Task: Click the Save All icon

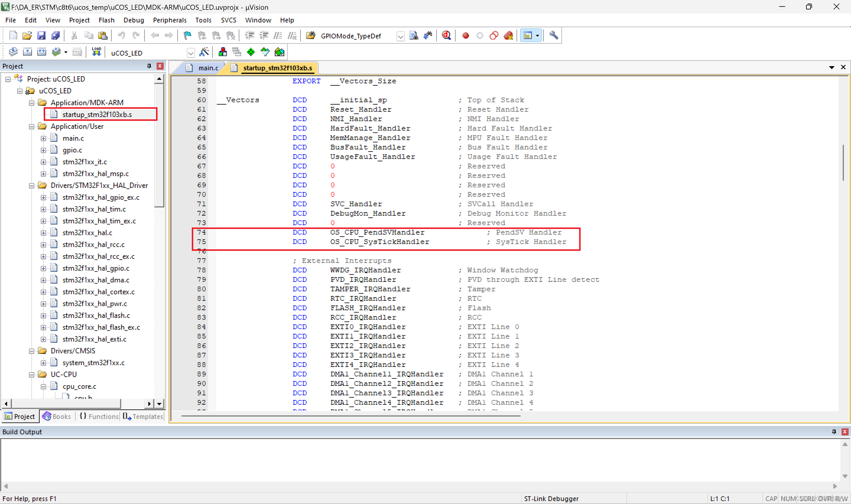Action: pos(55,35)
